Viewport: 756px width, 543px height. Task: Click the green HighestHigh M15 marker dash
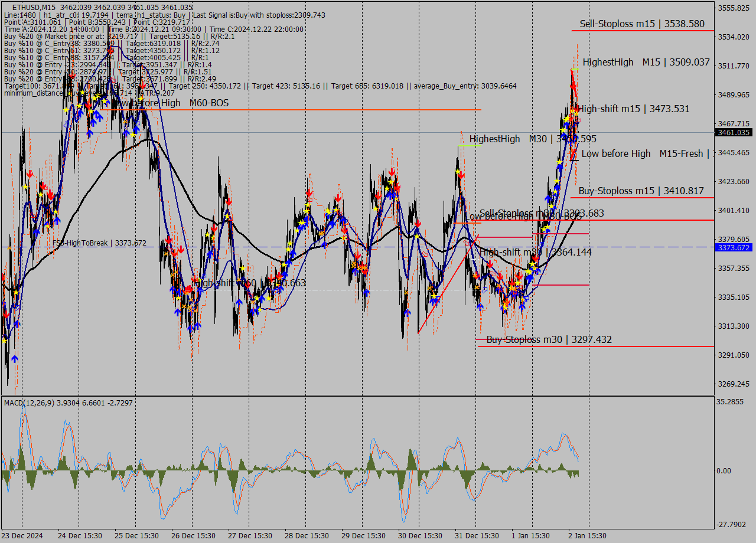[x=574, y=69]
